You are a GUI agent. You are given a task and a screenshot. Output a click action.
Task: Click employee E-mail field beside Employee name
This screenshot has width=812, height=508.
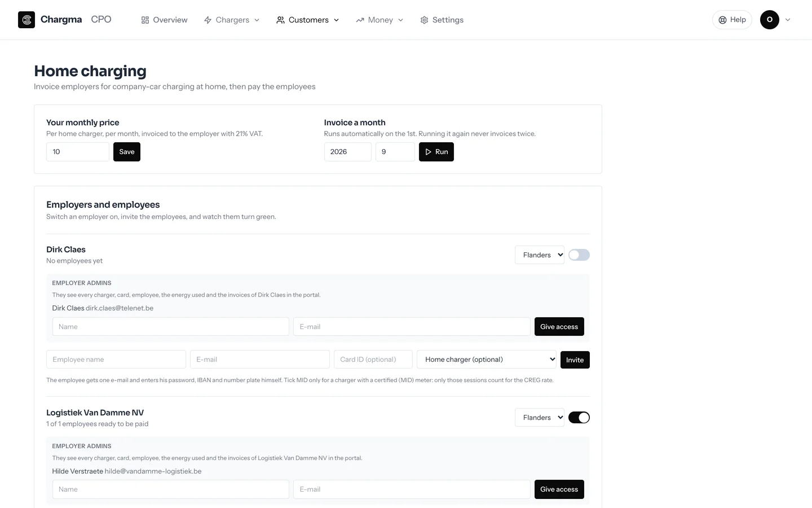point(260,360)
